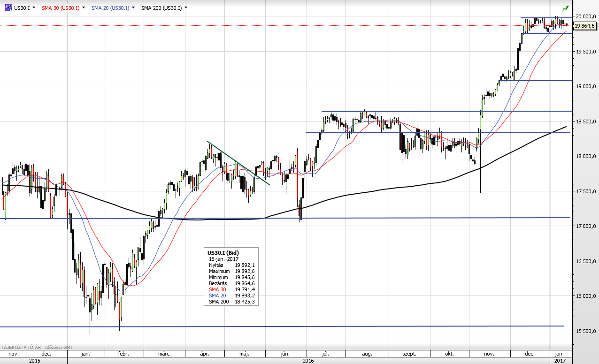The height and width of the screenshot is (364, 599).
Task: Click the CFD instrument icon beside US30.I
Action: (x=8, y=8)
